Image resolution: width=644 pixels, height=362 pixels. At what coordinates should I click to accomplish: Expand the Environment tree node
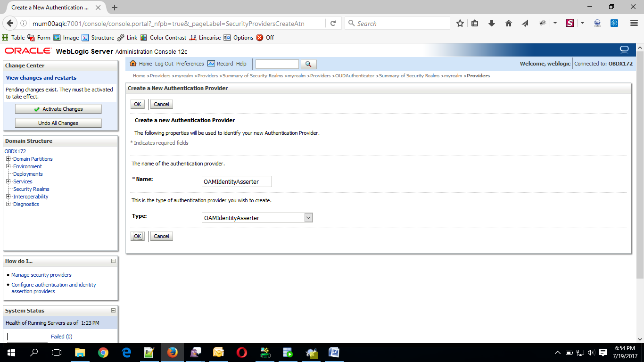(x=8, y=166)
